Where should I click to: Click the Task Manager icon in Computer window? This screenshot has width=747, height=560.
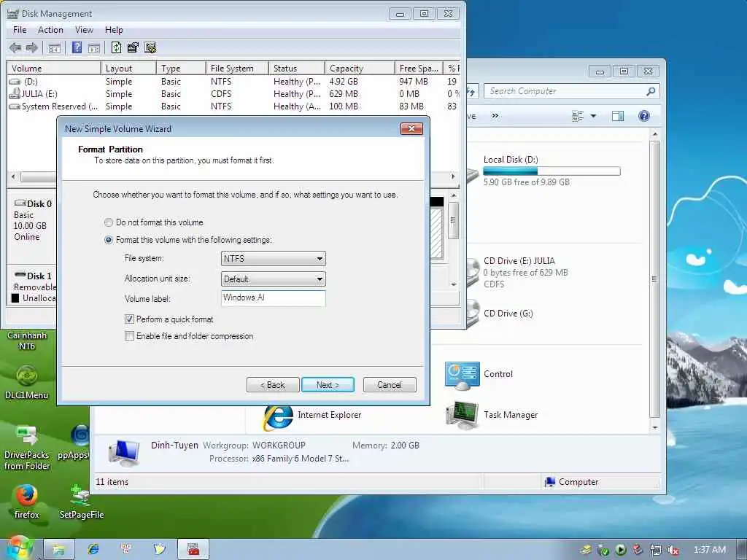coord(462,415)
